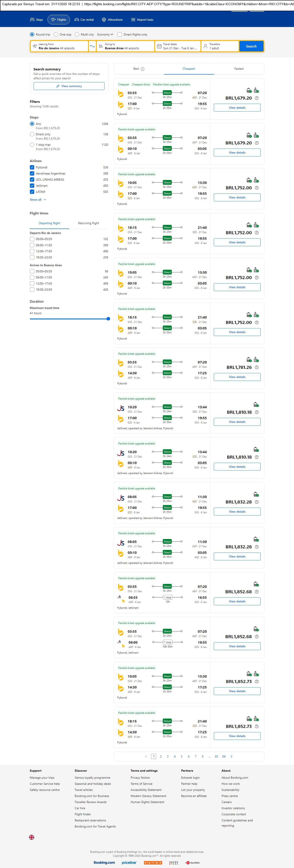Viewport: 294px width, 868px height.
Task: Click next page arrow in pagination
Action: 231,756
